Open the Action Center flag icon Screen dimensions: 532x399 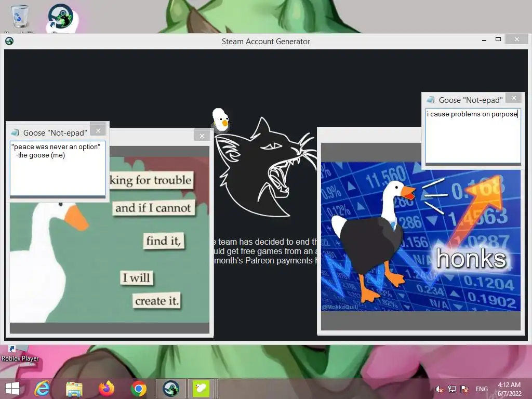click(464, 389)
